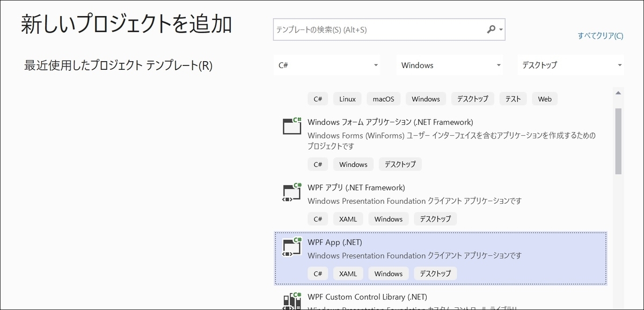The height and width of the screenshot is (310, 644).
Task: Click XAML tag under WPF アプリ (.NET Framework)
Action: [348, 219]
